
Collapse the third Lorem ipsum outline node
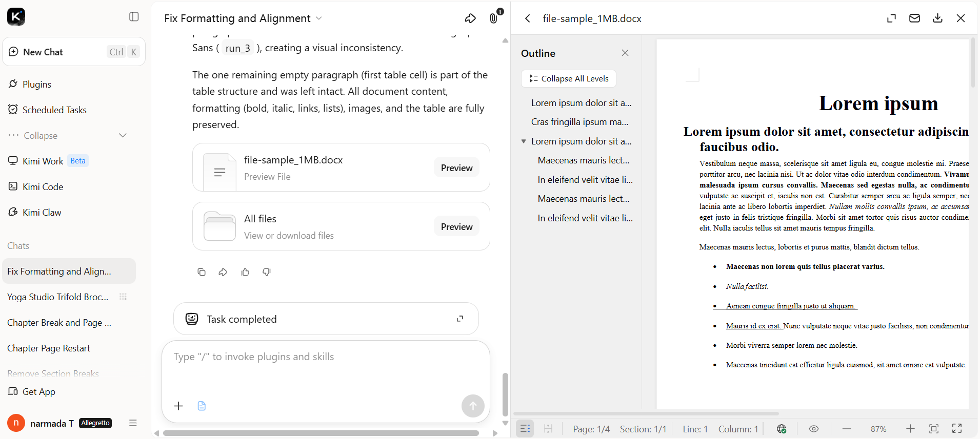[x=524, y=141]
